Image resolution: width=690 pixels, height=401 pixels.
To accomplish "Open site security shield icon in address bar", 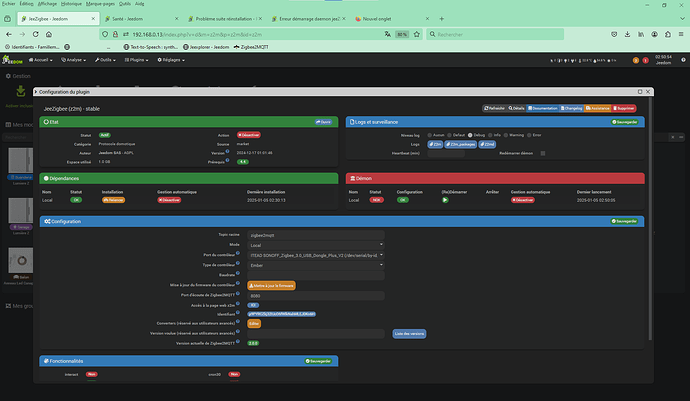I will click(x=105, y=34).
